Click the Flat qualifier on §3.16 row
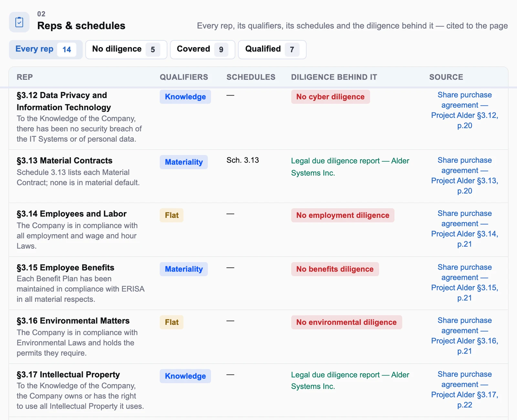This screenshot has height=420, width=517. [x=172, y=322]
